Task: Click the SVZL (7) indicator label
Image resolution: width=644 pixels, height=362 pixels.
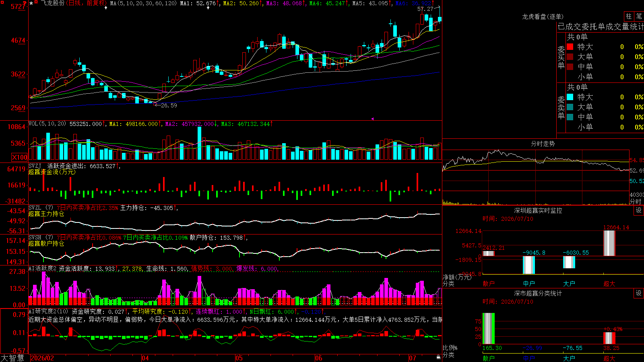Action: pos(41,208)
